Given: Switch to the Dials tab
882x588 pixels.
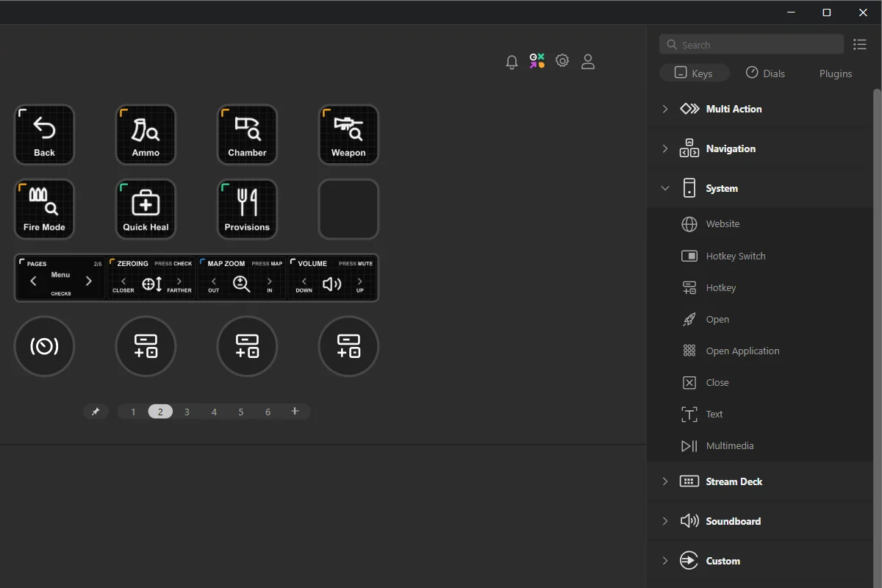Looking at the screenshot, I should pyautogui.click(x=765, y=73).
